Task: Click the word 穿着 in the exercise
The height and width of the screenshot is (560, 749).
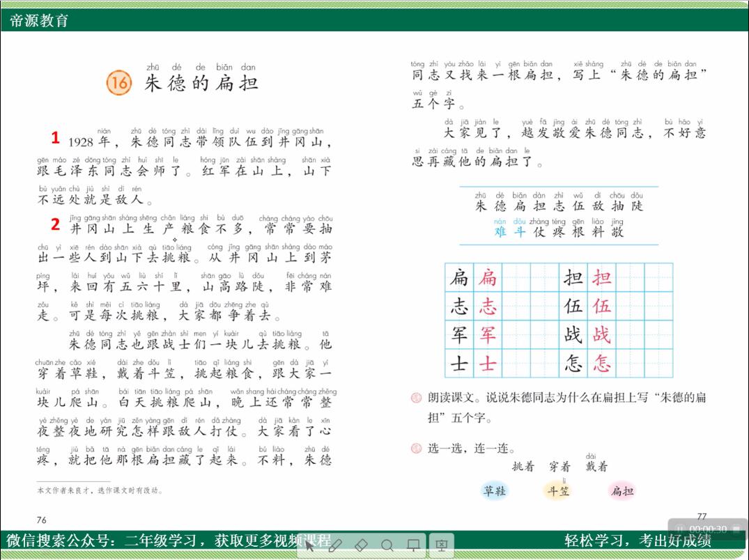Action: point(560,467)
